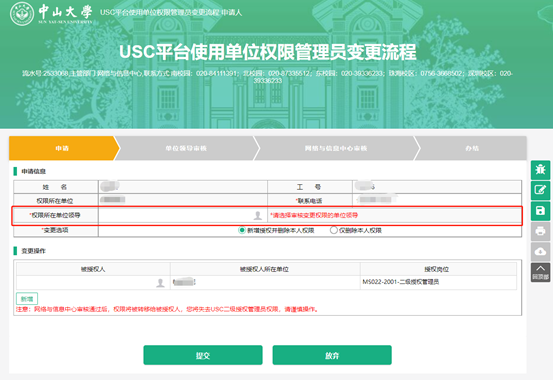The image size is (553, 380).
Task: Click the 提交 submit button
Action: tap(203, 355)
